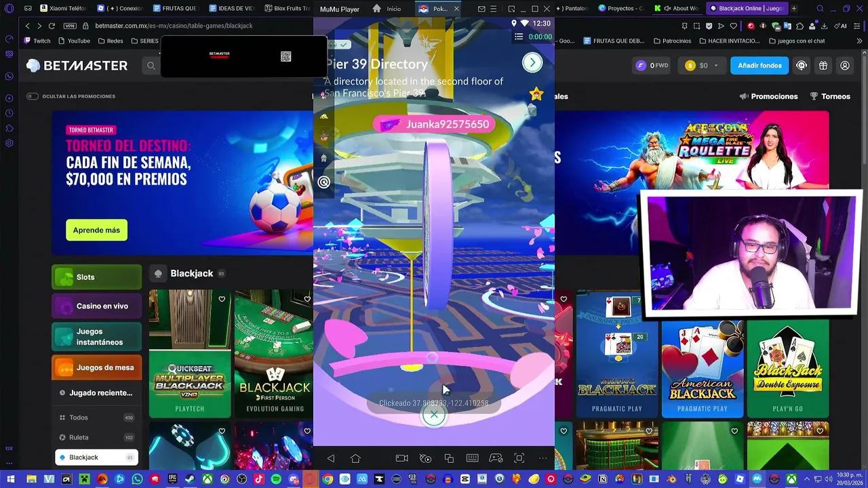The width and height of the screenshot is (868, 488).
Task: Switch to About Wo... Kick browser tab
Action: click(x=677, y=9)
